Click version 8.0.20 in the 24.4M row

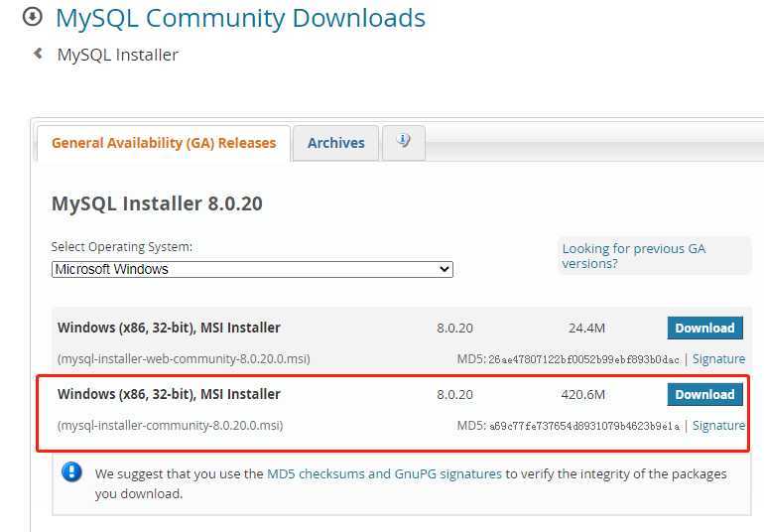454,328
